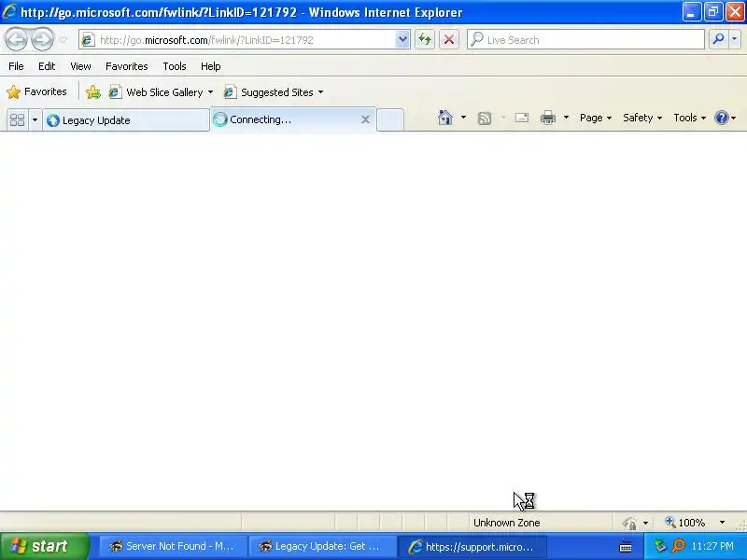
Task: Open the recent pages dropdown arrow
Action: coord(63,40)
